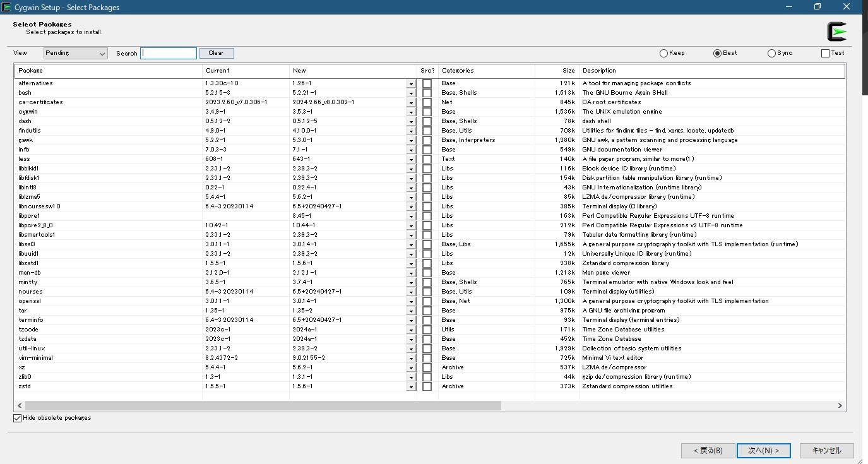Toggle Hide obsolete packages checkbox
Viewport: 868px width, 464px height.
18,418
